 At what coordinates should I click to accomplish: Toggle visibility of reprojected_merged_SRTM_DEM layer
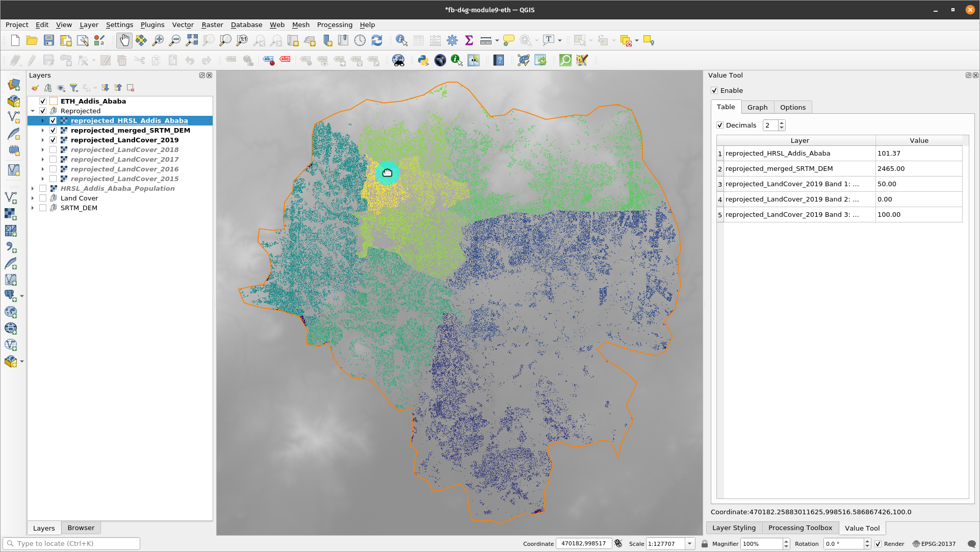[x=53, y=130]
